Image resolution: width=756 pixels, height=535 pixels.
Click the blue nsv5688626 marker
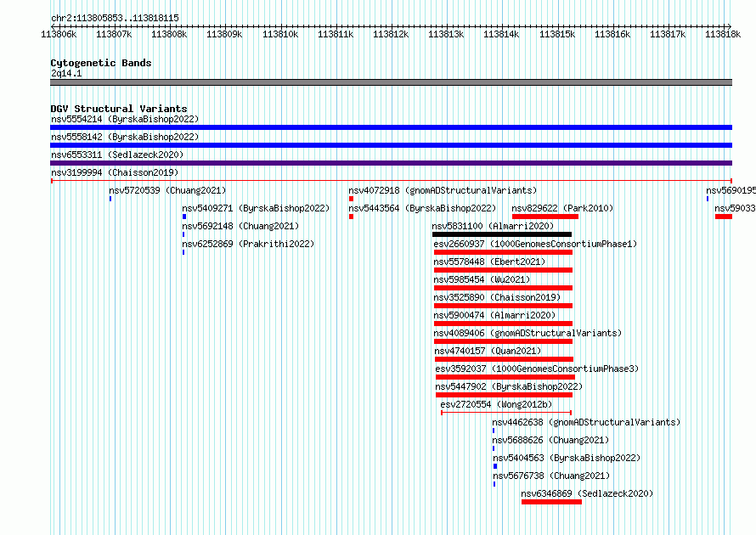click(494, 448)
